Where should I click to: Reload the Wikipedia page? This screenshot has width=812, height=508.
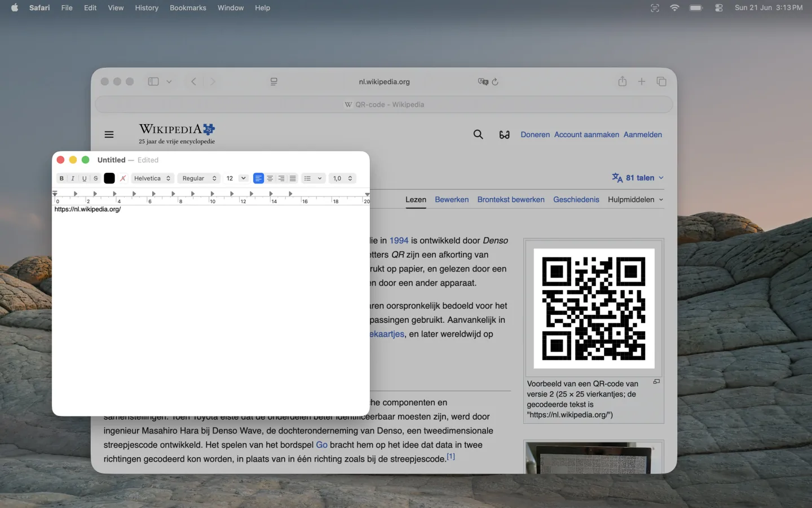pos(495,82)
